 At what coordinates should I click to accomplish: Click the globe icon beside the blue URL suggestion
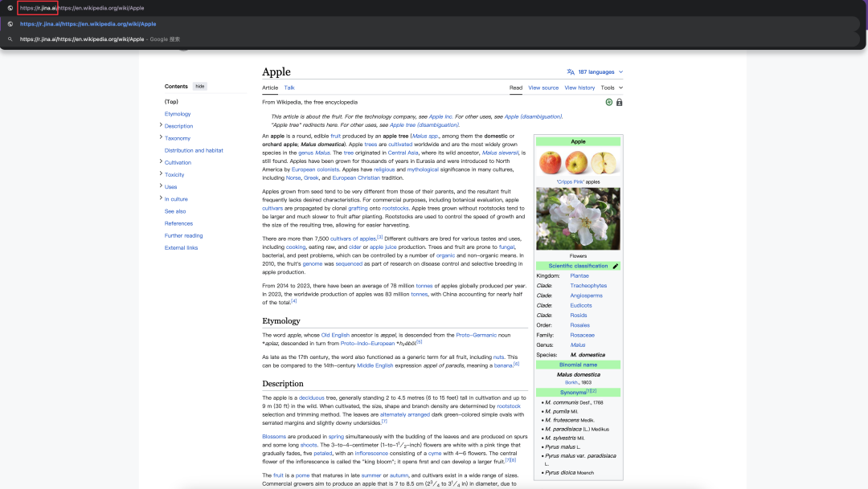tap(10, 24)
